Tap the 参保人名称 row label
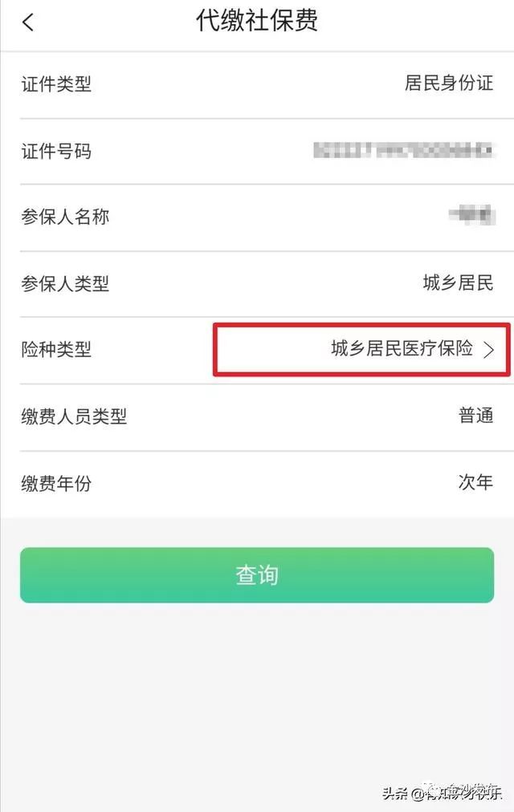This screenshot has height=812, width=514. (x=65, y=217)
